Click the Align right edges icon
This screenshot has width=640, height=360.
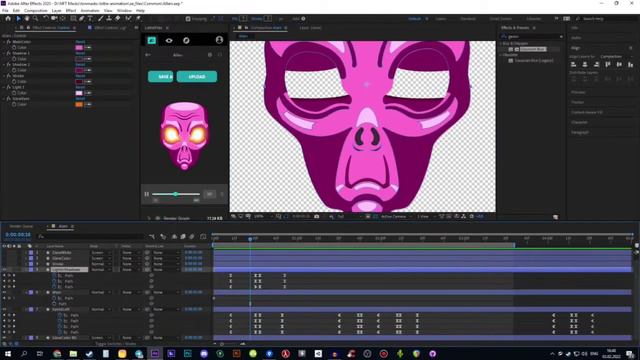(596, 64)
